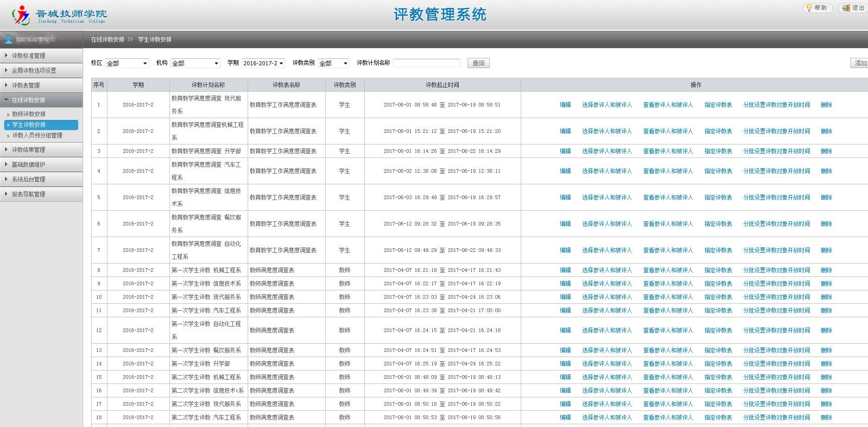Click 删除 for row 6
868x427 pixels.
[x=826, y=224]
